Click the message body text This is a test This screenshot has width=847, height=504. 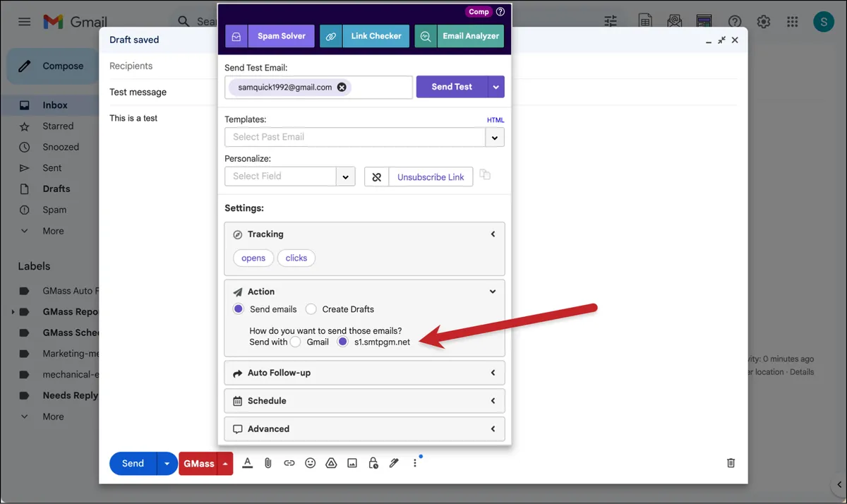[x=133, y=118]
